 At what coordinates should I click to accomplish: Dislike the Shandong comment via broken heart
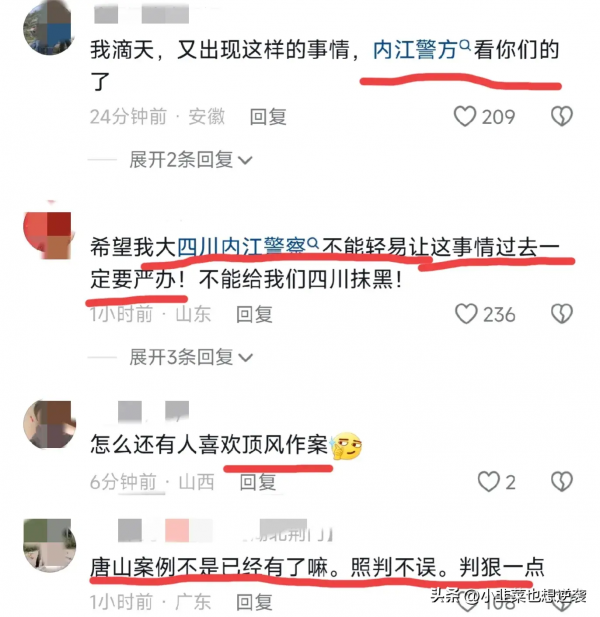coord(561,314)
